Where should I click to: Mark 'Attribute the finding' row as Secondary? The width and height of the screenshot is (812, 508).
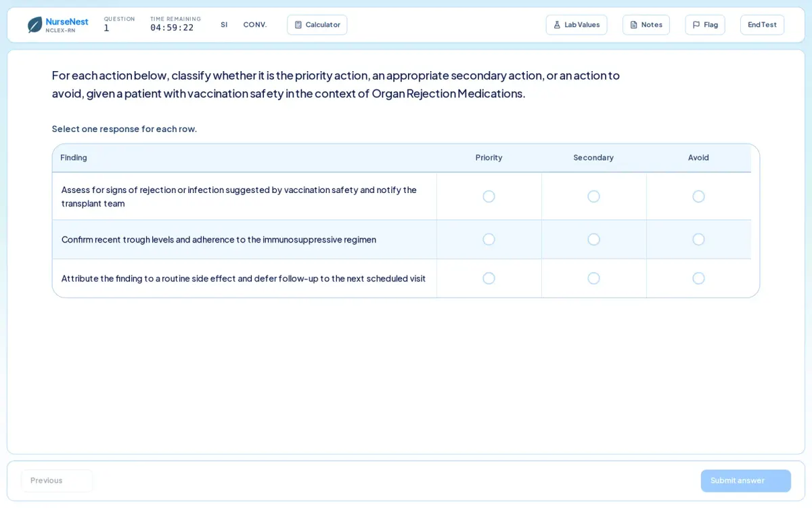coord(593,278)
